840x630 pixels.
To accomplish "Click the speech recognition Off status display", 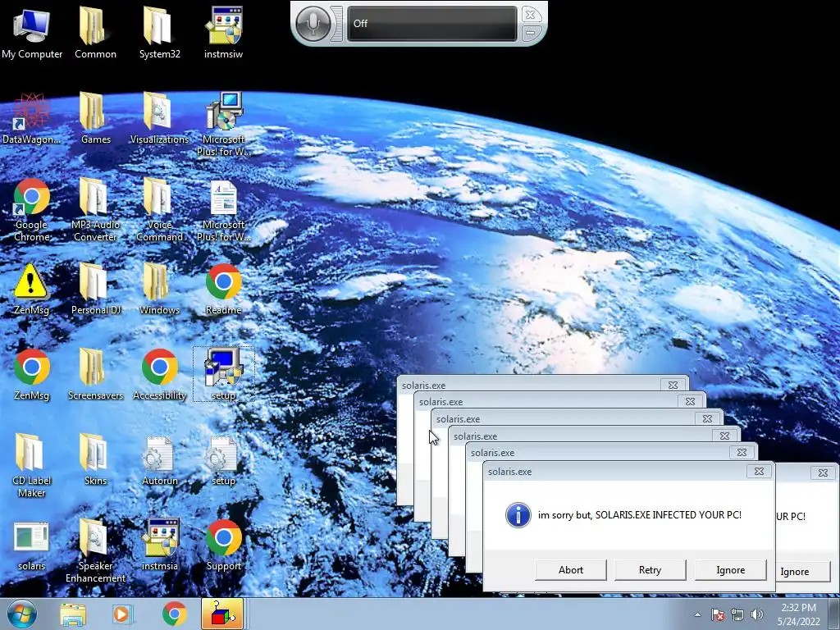I will pyautogui.click(x=431, y=24).
